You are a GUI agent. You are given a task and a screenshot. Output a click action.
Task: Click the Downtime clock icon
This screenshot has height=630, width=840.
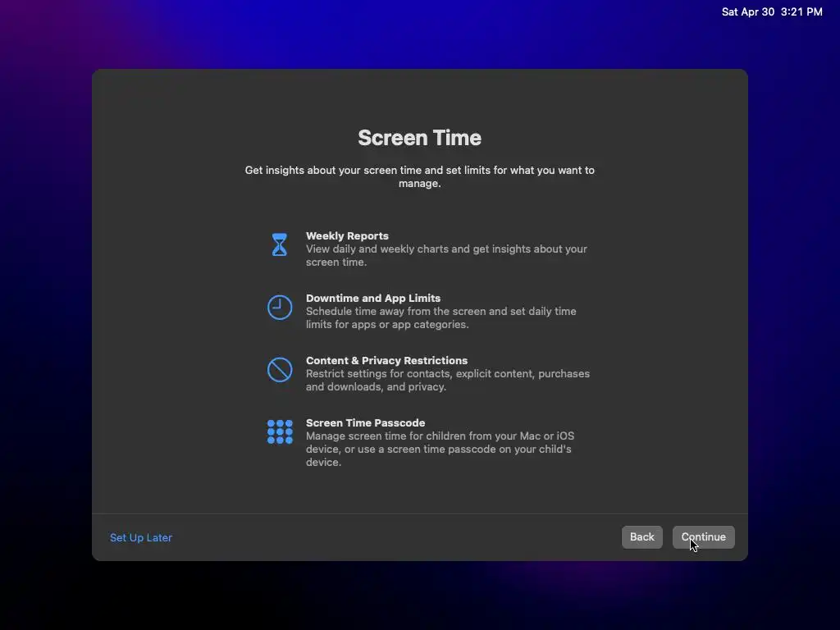pos(280,307)
